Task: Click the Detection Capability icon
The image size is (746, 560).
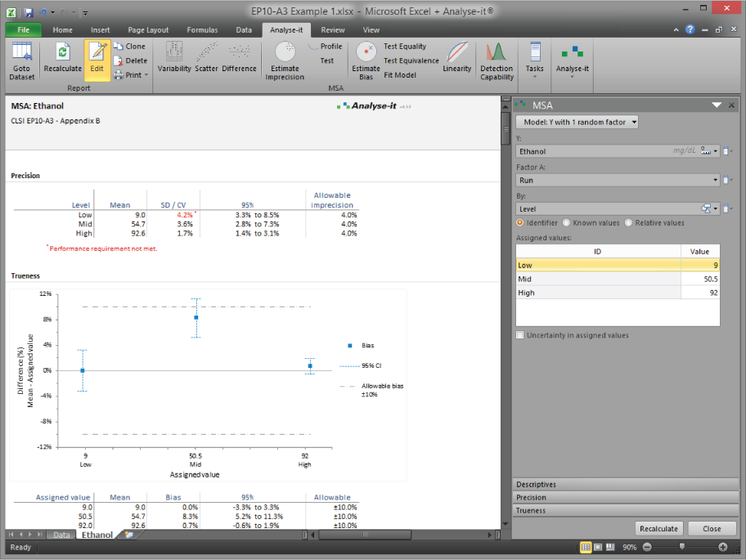Action: point(497,61)
